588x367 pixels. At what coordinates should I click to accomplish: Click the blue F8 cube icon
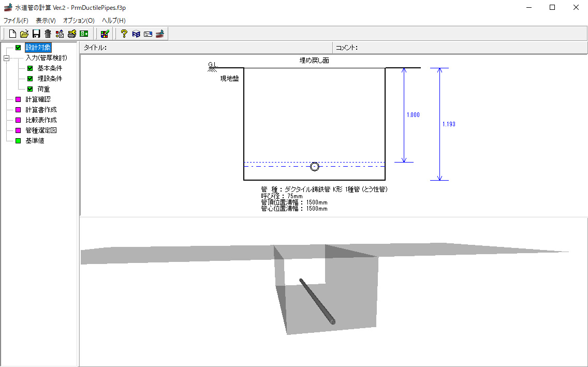click(x=136, y=34)
